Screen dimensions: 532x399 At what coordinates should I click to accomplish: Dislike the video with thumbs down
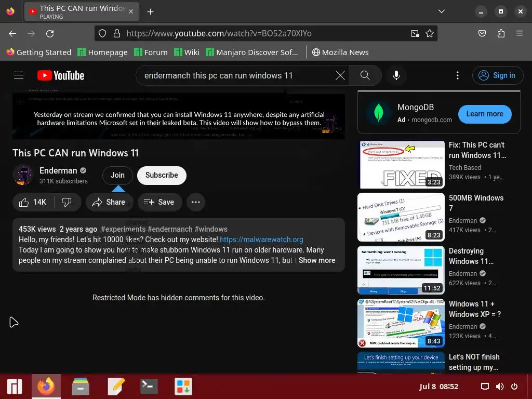(x=67, y=202)
